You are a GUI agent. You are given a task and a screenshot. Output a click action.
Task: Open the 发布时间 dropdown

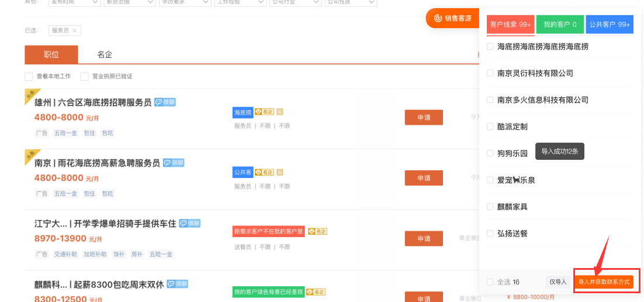click(x=74, y=2)
